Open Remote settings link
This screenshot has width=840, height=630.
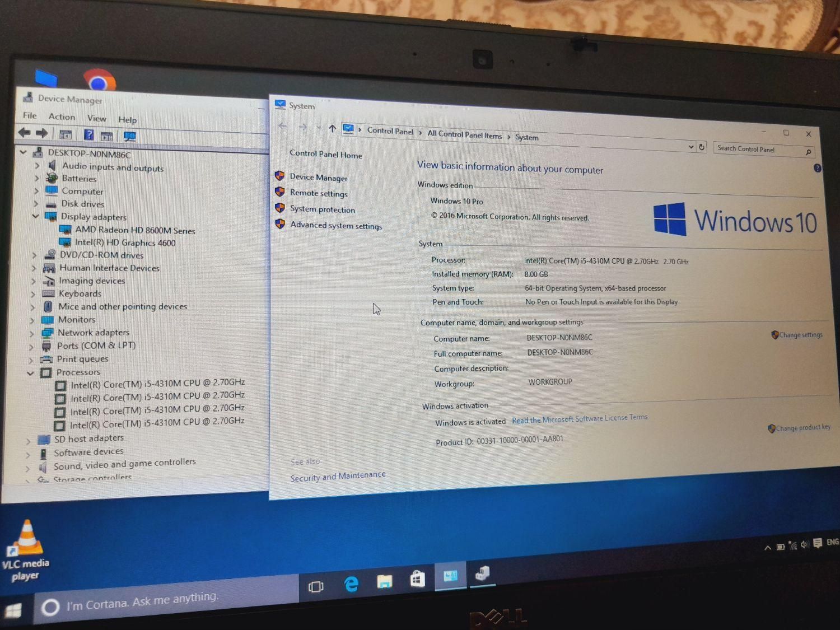pos(319,193)
